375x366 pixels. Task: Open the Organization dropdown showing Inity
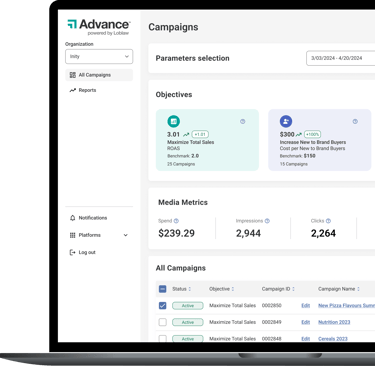pos(99,56)
